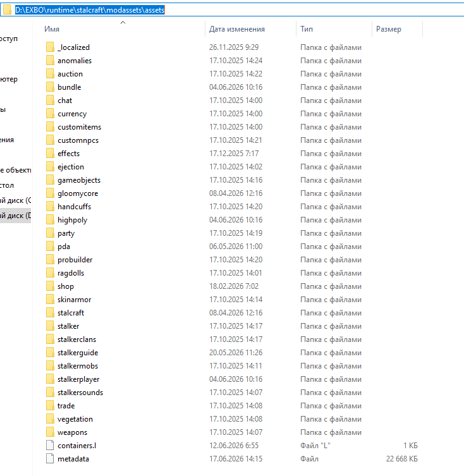464x476 pixels.
Task: Click the Файл "L" type cell
Action: (x=315, y=446)
